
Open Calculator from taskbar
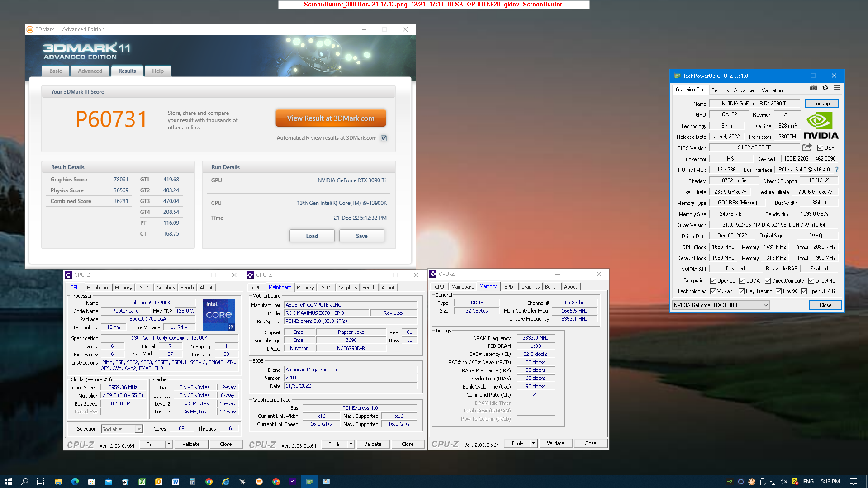(x=192, y=482)
